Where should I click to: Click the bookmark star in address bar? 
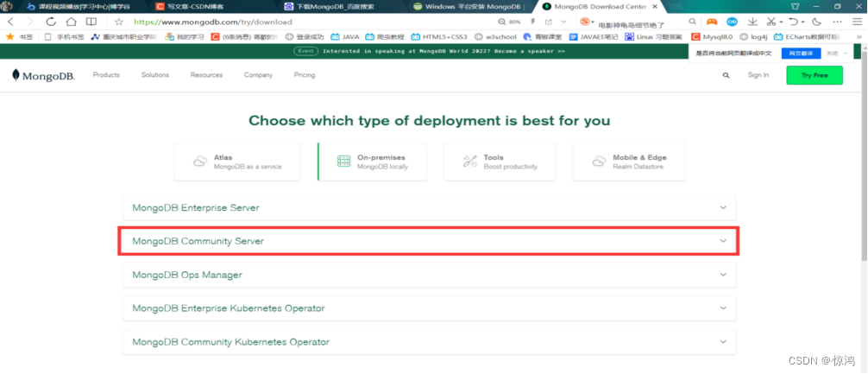click(118, 22)
